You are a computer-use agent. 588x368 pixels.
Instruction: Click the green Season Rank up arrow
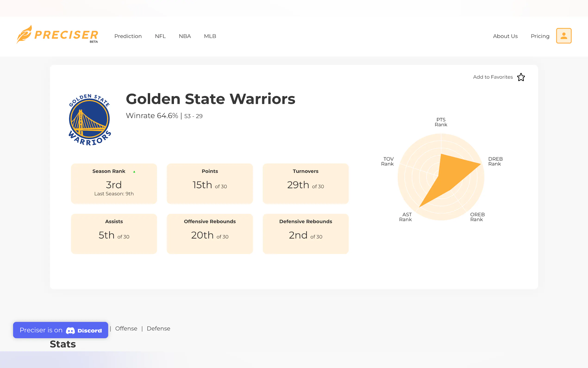pos(134,171)
